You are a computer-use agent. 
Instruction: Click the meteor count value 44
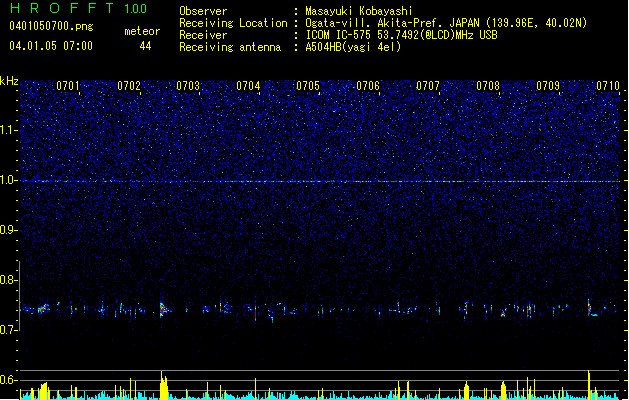pos(145,46)
